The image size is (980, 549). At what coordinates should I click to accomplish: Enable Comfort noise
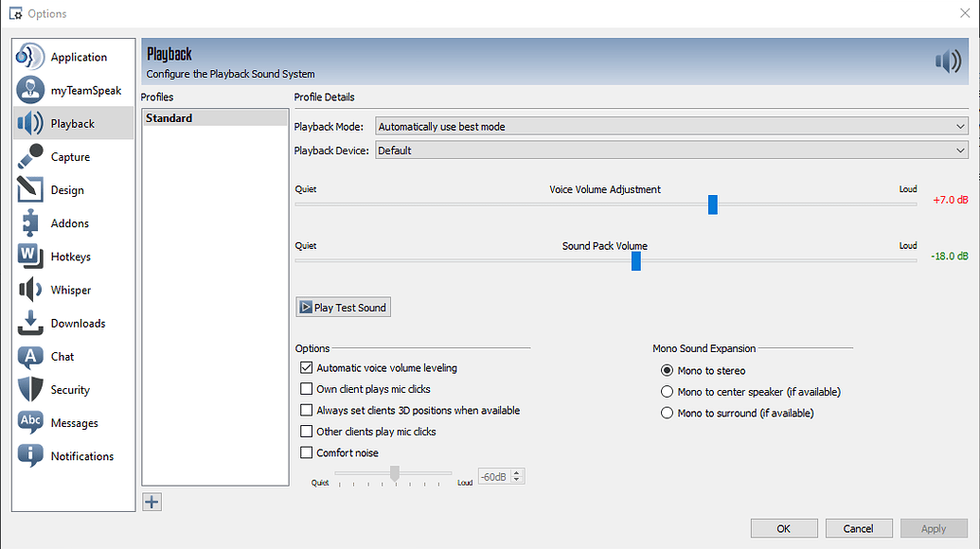pos(307,452)
